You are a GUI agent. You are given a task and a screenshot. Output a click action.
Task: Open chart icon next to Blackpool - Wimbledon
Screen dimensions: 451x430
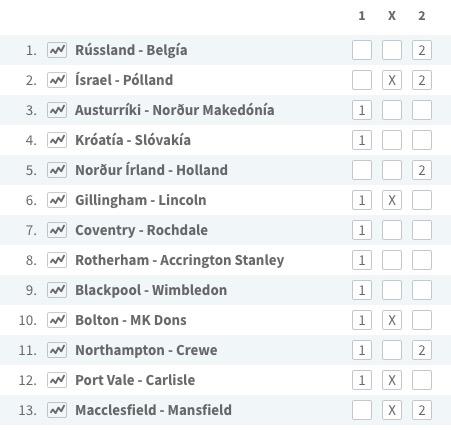click(x=57, y=290)
